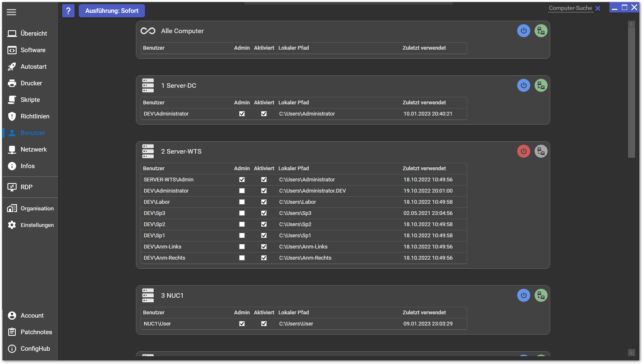
Task: Disable Aktiviert for DEV\Anm-Rechts
Action: (264, 258)
